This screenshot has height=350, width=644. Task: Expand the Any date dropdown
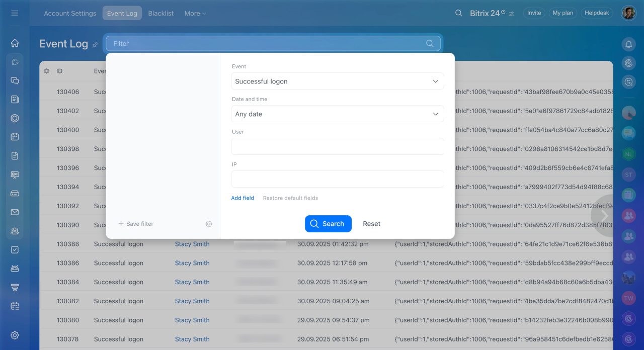338,114
